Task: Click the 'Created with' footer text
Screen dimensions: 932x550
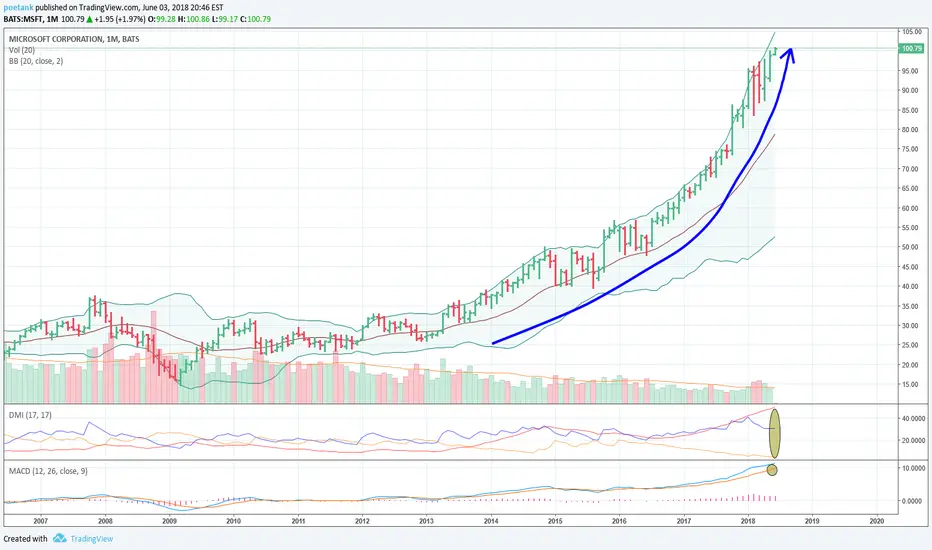Action: pos(26,539)
